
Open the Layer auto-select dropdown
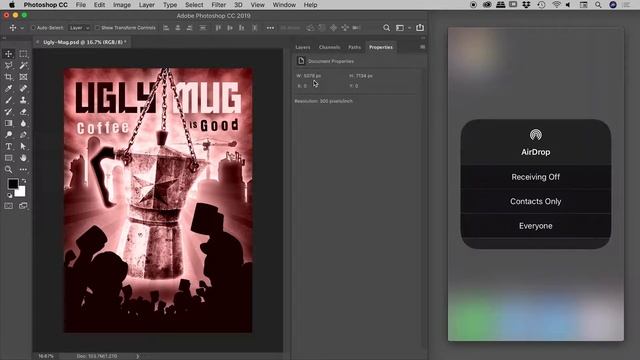click(x=79, y=28)
